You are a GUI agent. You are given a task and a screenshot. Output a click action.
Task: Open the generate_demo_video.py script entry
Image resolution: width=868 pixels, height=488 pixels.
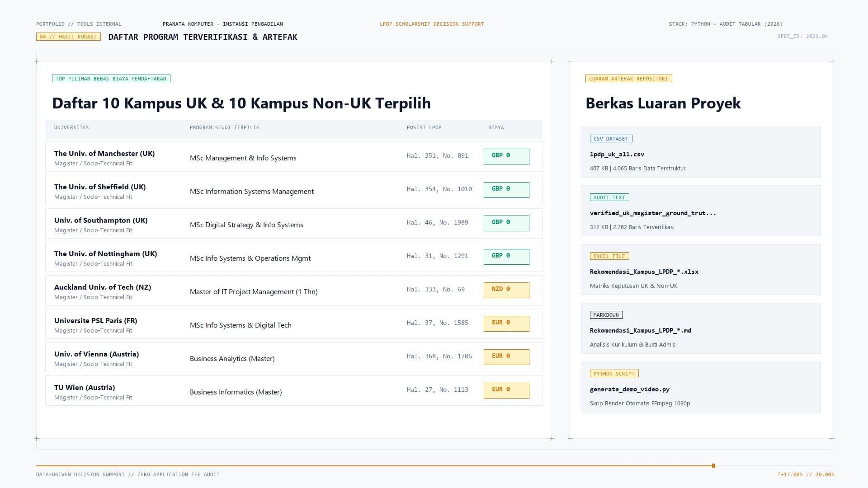pos(701,387)
